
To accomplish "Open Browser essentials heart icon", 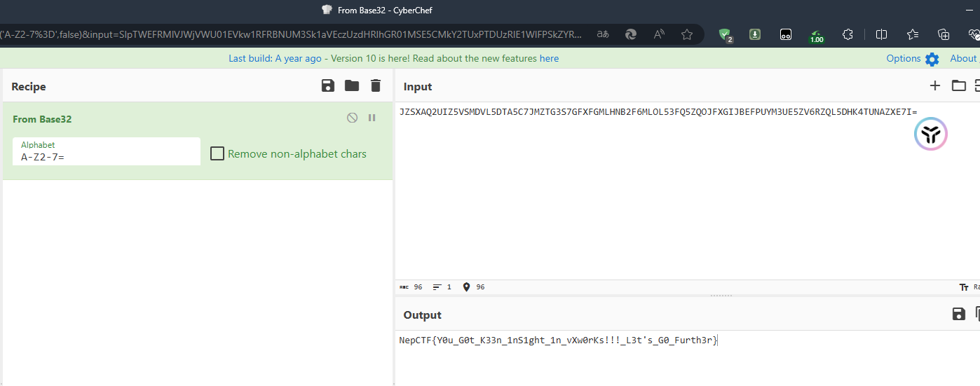I will [974, 34].
